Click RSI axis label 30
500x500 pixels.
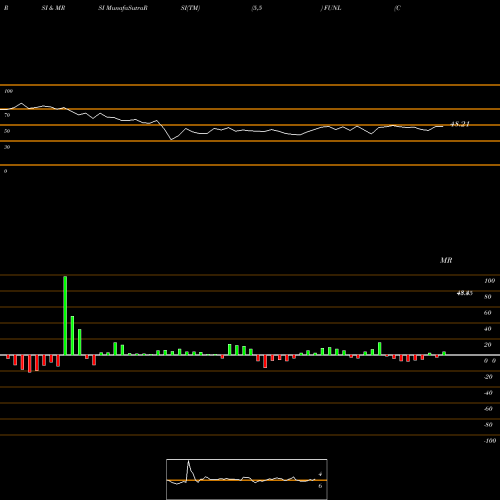click(7, 147)
